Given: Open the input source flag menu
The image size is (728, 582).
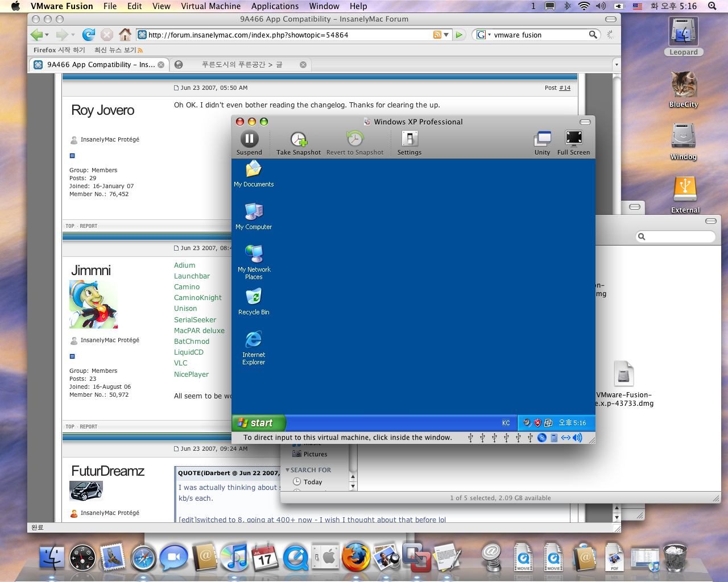Looking at the screenshot, I should point(638,6).
